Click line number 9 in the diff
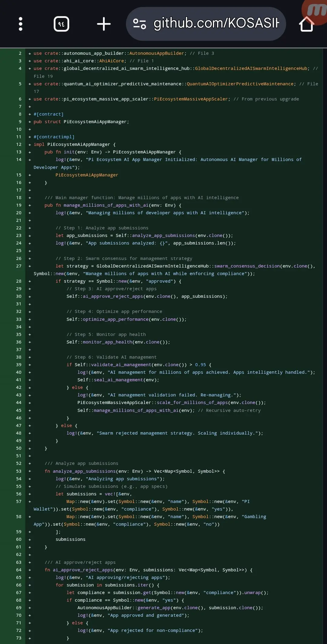The image size is (327, 644). [20, 122]
